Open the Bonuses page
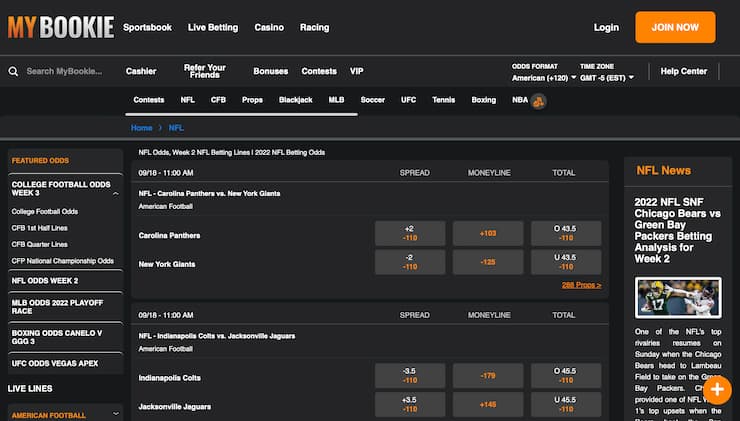740x421 pixels. pyautogui.click(x=270, y=71)
